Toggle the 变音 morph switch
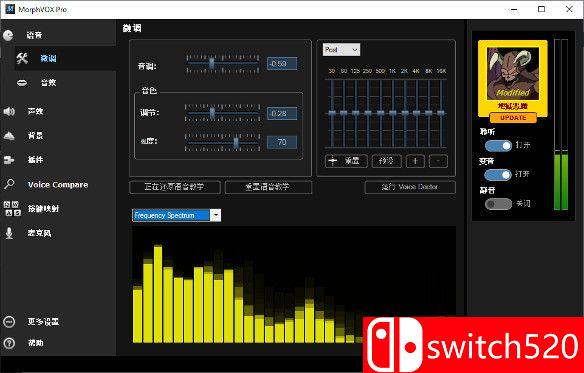The height and width of the screenshot is (373, 584). pyautogui.click(x=498, y=174)
